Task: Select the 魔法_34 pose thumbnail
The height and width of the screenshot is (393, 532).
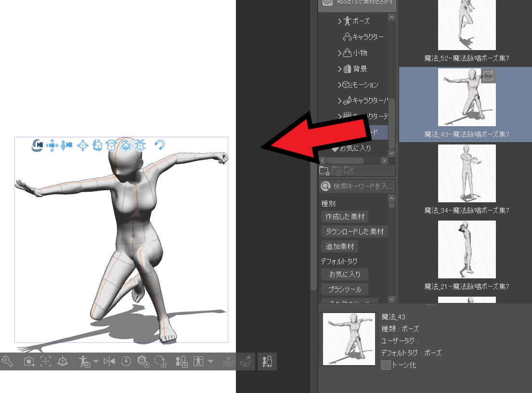Action: (467, 173)
